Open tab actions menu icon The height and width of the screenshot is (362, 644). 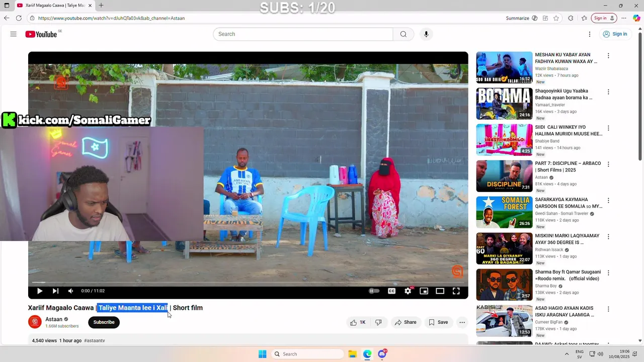tap(7, 5)
